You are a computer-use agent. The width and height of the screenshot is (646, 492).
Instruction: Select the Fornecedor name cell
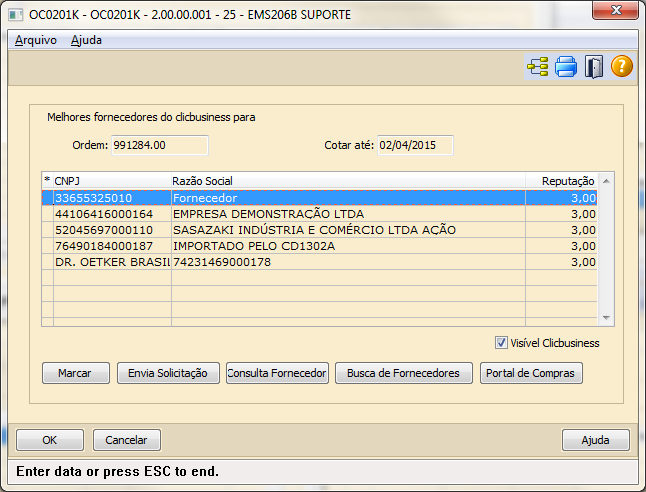348,198
